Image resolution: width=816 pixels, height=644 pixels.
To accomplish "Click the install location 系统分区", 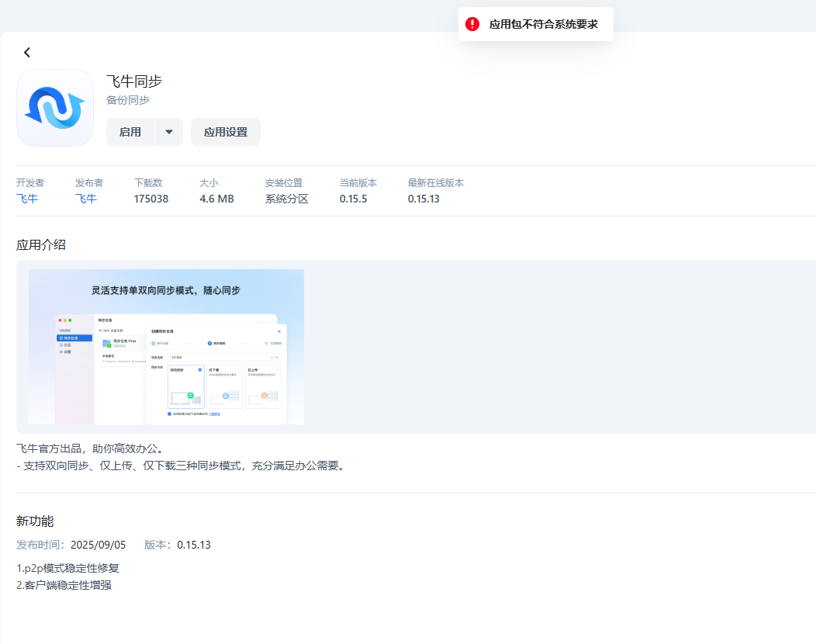I will [x=287, y=199].
